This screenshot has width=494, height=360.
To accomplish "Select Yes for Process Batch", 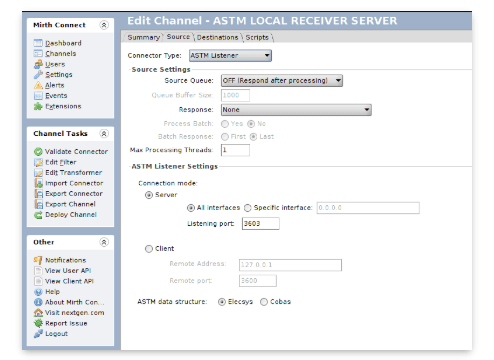I will click(225, 124).
